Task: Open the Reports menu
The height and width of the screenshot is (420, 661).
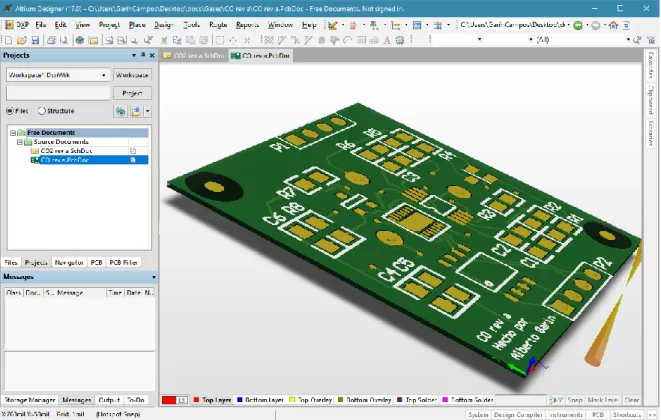Action: [x=247, y=25]
